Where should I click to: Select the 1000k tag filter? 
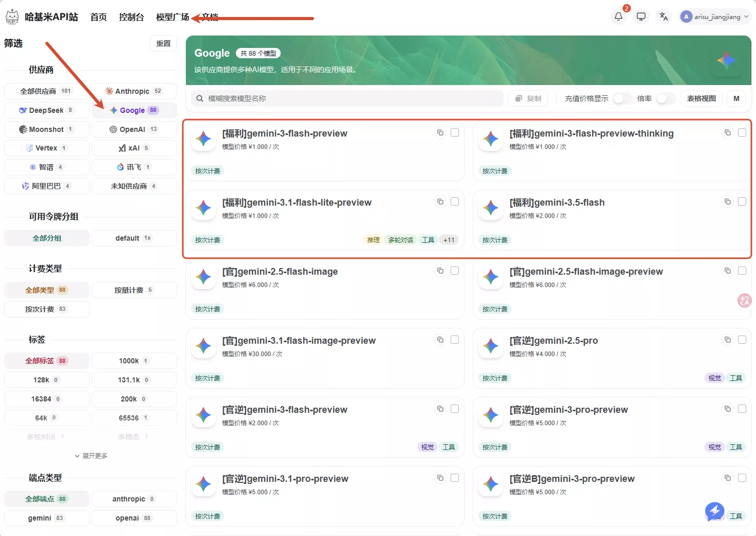pos(134,361)
